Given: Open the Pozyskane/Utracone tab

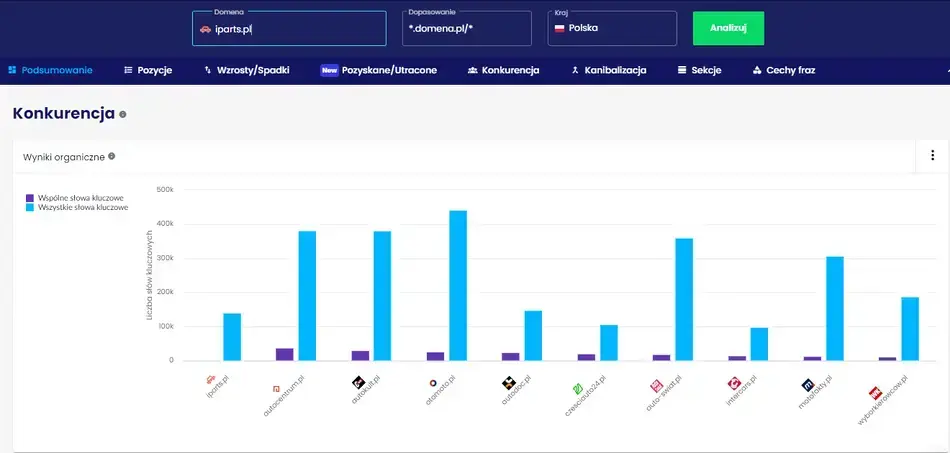Looking at the screenshot, I should click(x=378, y=70).
